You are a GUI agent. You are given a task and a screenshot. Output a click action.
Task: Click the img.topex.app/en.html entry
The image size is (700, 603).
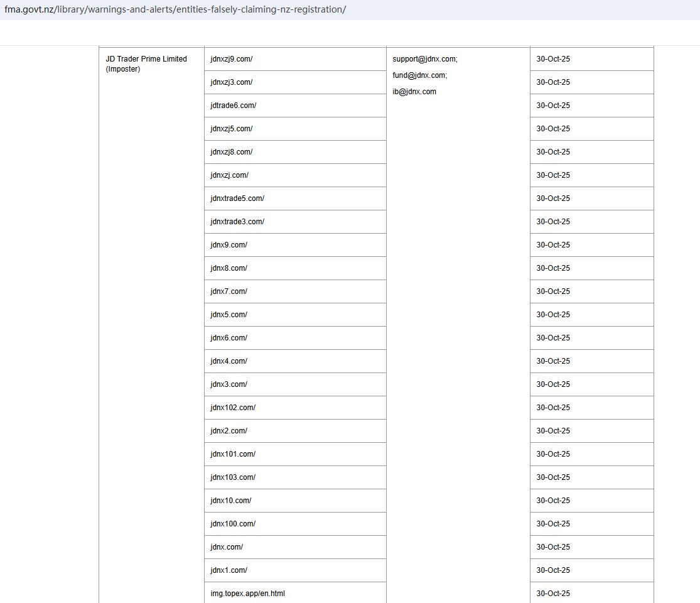tap(247, 593)
